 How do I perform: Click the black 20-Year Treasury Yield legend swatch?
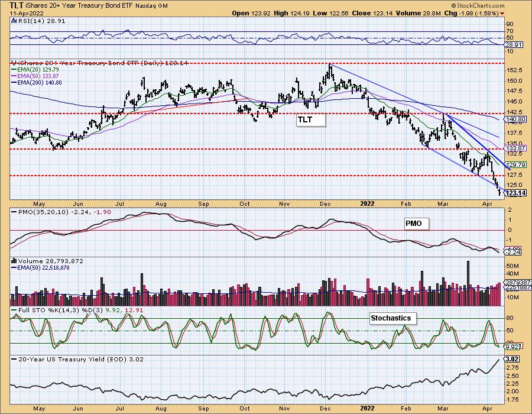pos(14,360)
